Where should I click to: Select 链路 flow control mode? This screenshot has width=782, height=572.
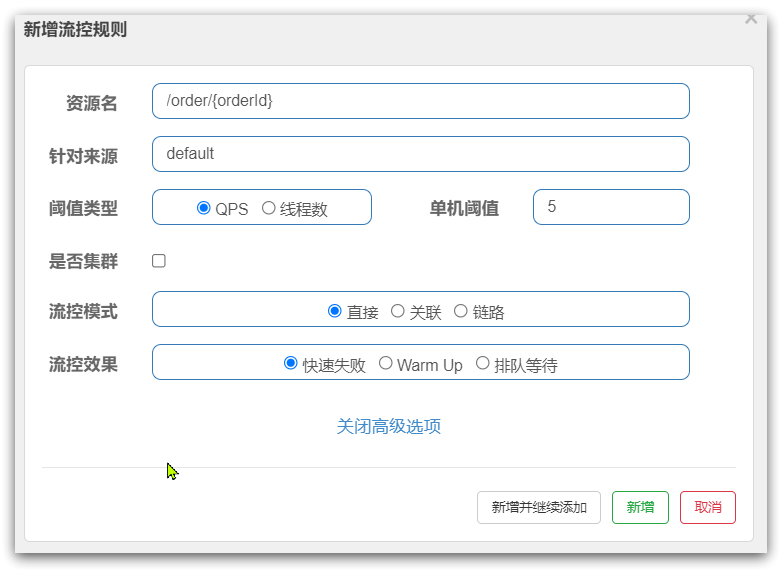pyautogui.click(x=460, y=311)
